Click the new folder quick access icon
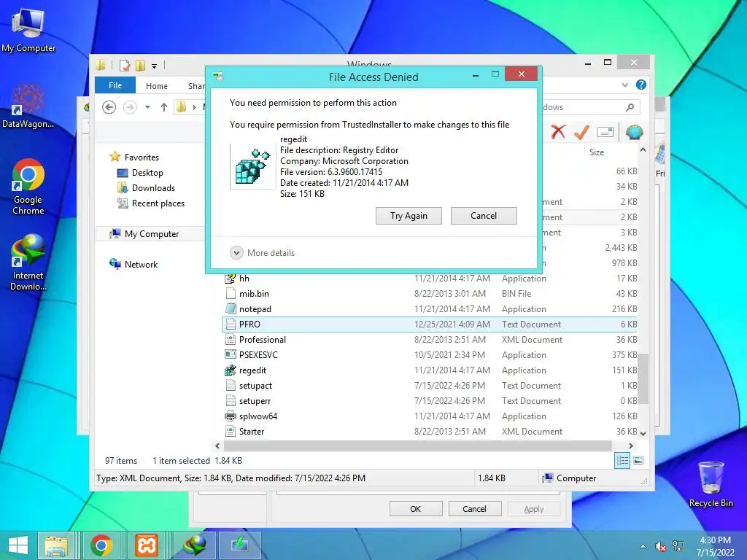Viewport: 747px width, 560px height. 140,65
